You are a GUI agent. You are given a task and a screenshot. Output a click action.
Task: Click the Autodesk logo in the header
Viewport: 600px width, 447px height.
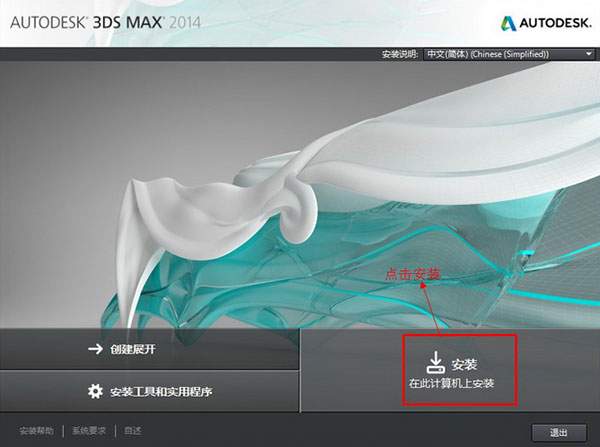tap(546, 23)
